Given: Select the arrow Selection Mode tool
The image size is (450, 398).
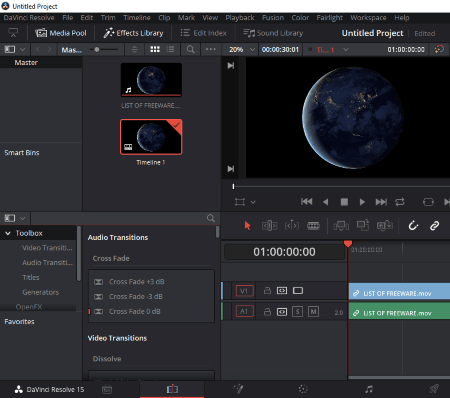Looking at the screenshot, I should (247, 226).
